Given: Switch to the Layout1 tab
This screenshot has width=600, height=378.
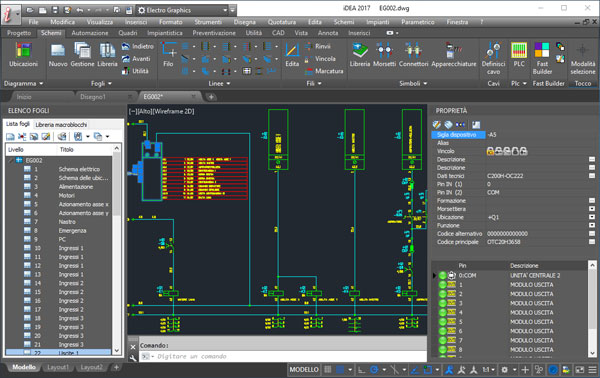Looking at the screenshot, I should (x=58, y=367).
